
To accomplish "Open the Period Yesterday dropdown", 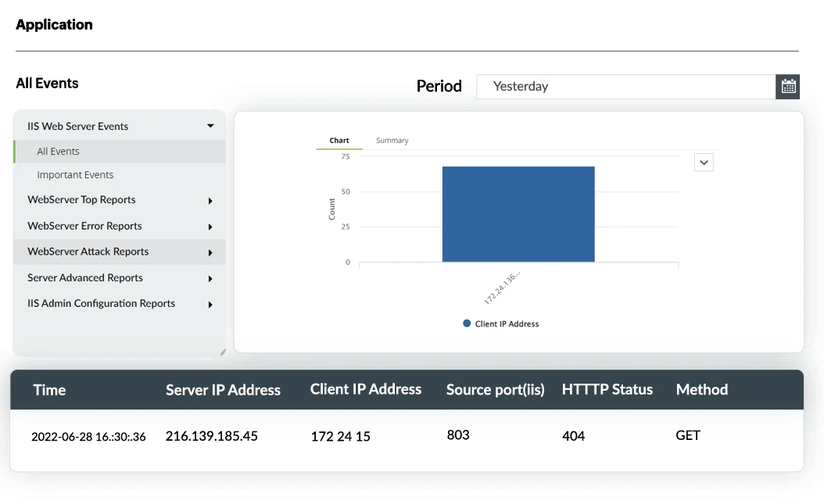I will [x=625, y=86].
